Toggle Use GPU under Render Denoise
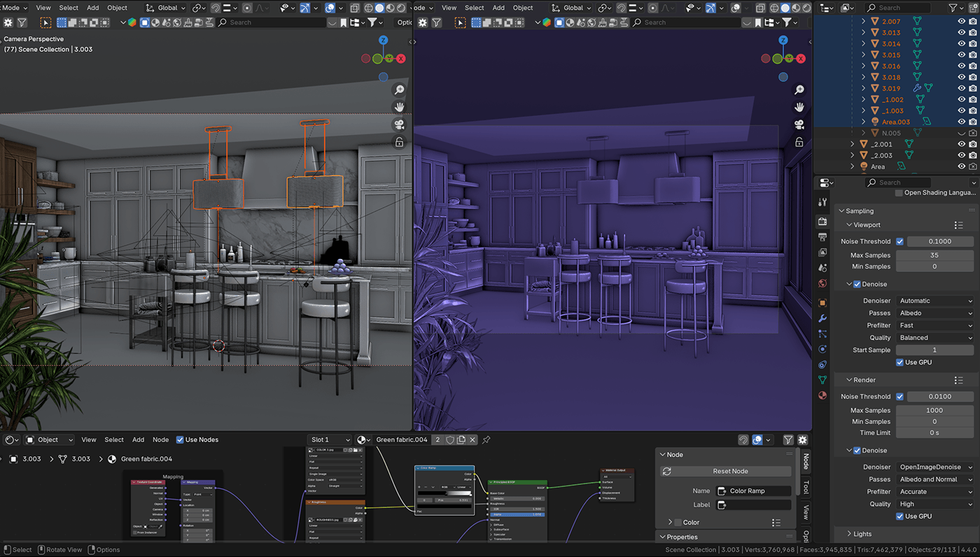The height and width of the screenshot is (557, 980). (x=899, y=516)
